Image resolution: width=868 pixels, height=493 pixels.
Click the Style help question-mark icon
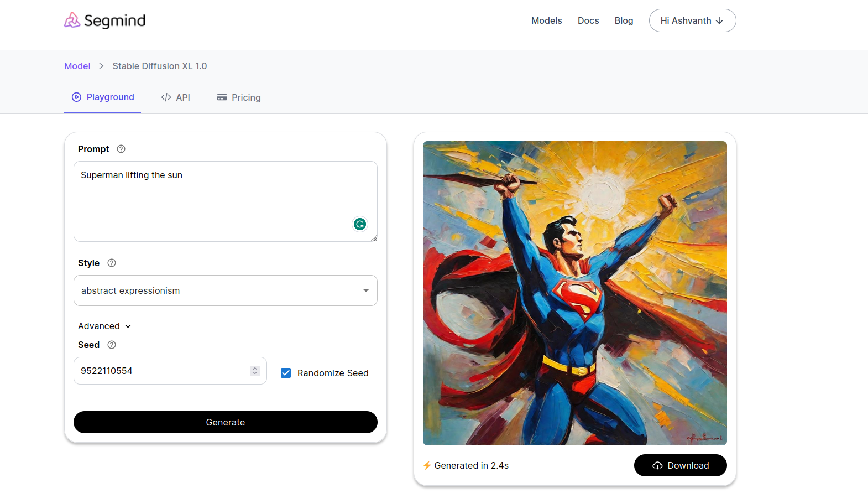112,263
